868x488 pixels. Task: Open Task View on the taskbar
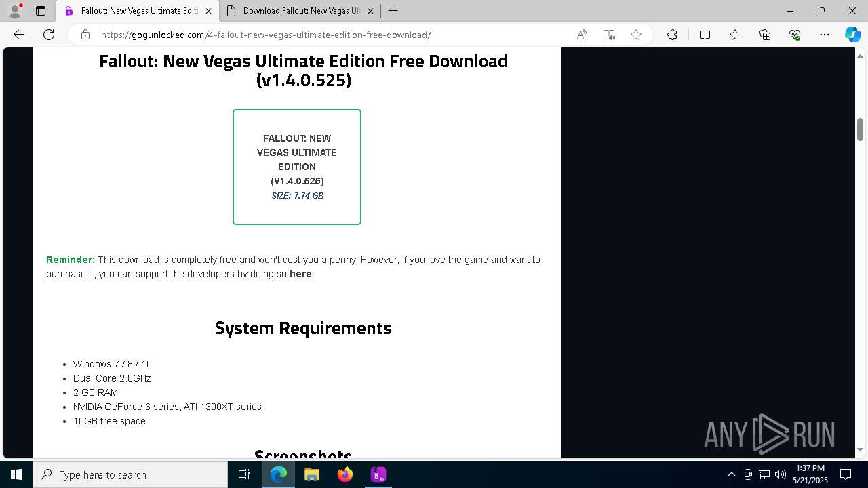tap(244, 474)
